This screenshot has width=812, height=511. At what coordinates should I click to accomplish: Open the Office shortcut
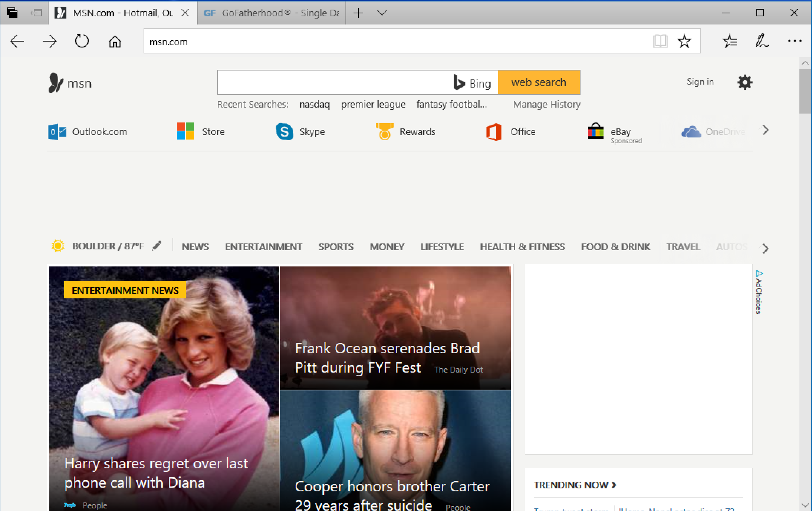coord(510,131)
